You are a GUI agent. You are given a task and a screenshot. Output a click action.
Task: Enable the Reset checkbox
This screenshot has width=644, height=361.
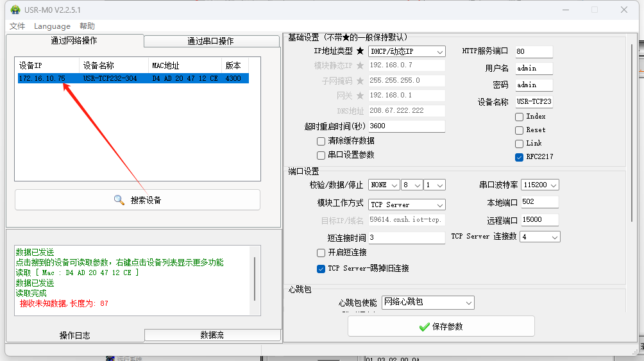coord(519,130)
